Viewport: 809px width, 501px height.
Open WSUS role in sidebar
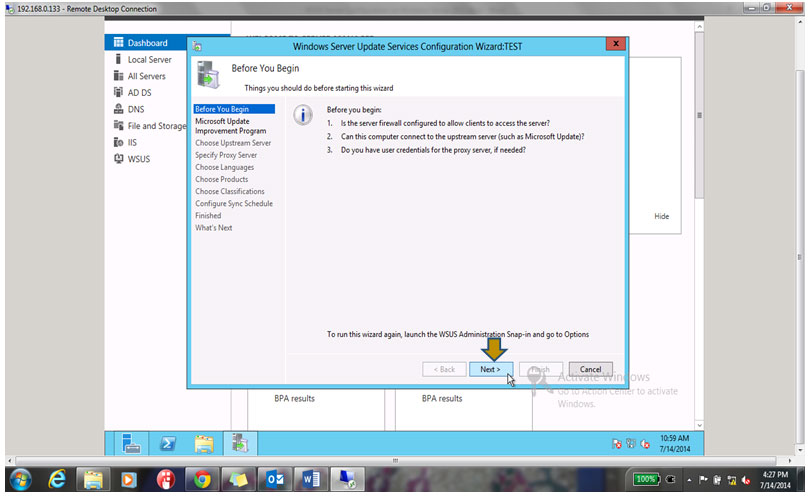click(139, 158)
